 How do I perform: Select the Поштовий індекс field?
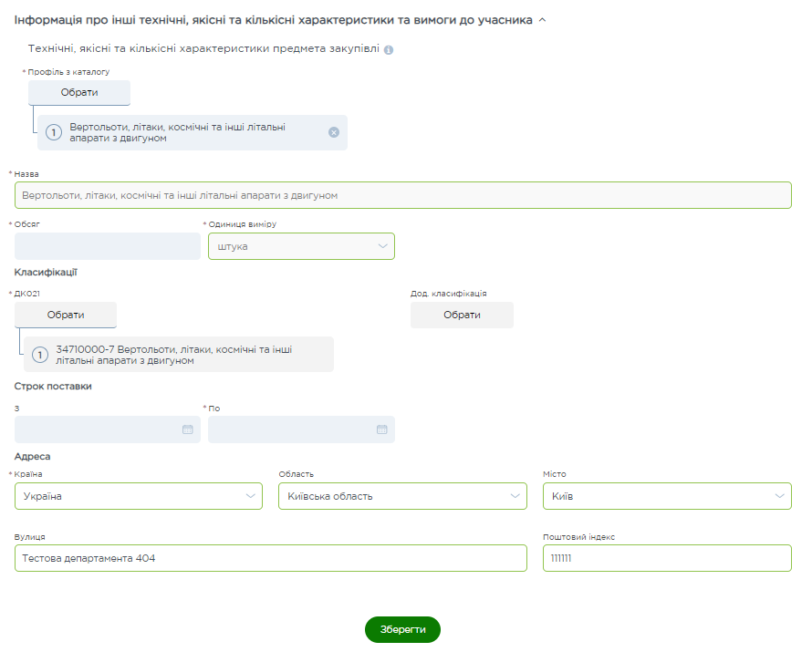(667, 558)
